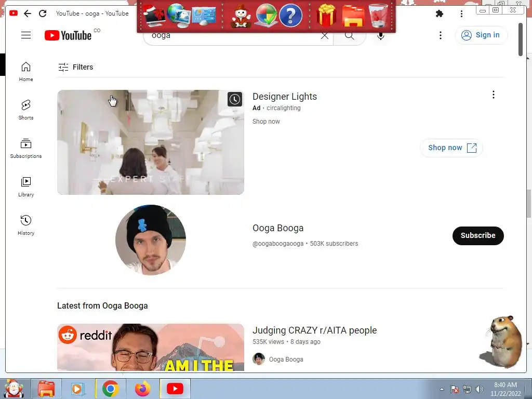Add Designer Lights ad to Watch later
Screen dimensions: 532x399
click(235, 99)
